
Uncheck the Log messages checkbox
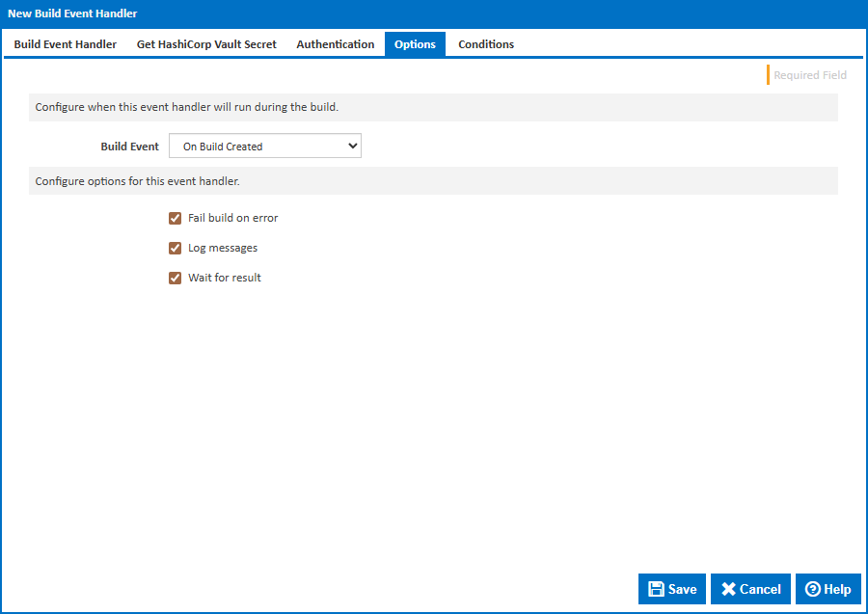pos(176,248)
